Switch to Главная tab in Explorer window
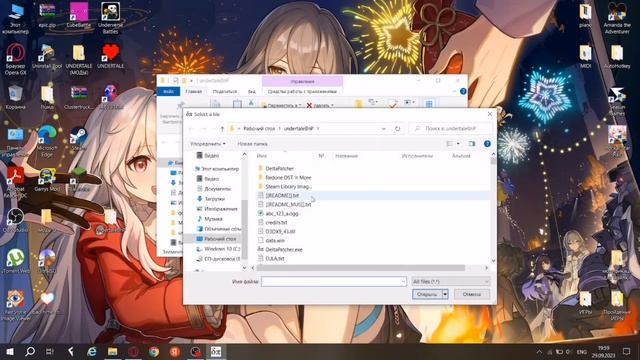 [x=193, y=91]
